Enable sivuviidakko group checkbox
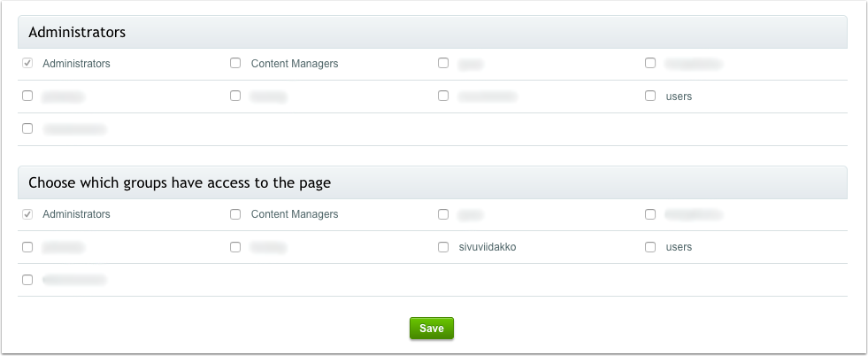The height and width of the screenshot is (356, 868). (443, 247)
